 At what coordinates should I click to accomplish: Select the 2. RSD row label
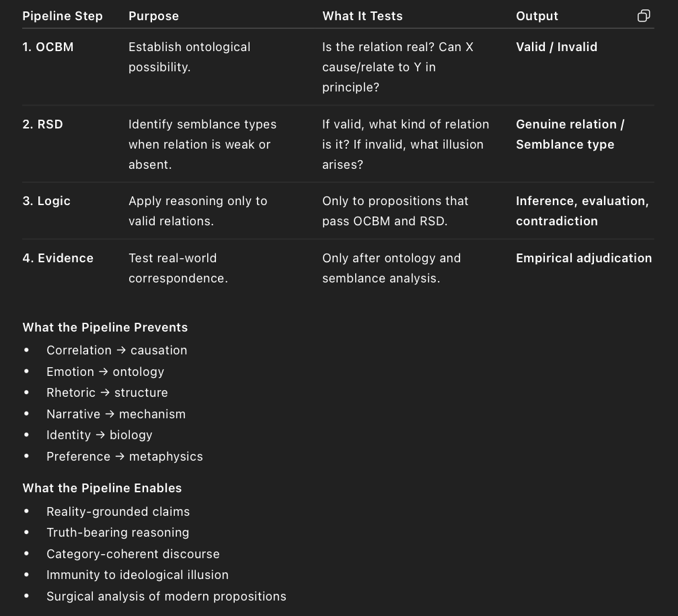coord(42,124)
